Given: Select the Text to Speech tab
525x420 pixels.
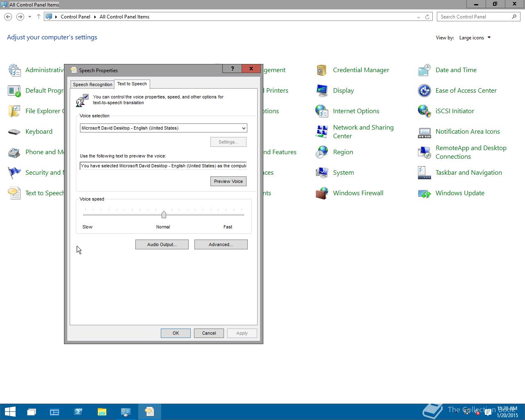Looking at the screenshot, I should coord(132,84).
